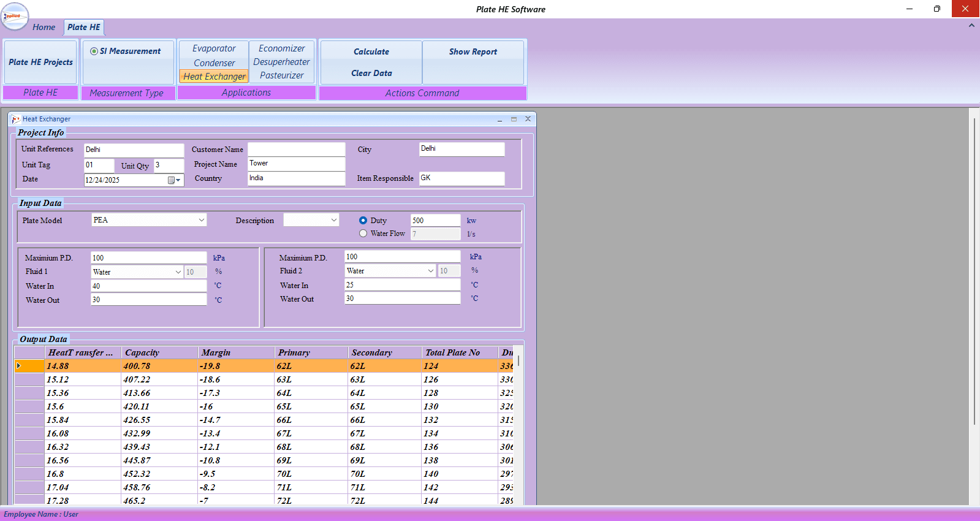Screen dimensions: 980x521
Task: Select the Duty radio option
Action: click(363, 220)
